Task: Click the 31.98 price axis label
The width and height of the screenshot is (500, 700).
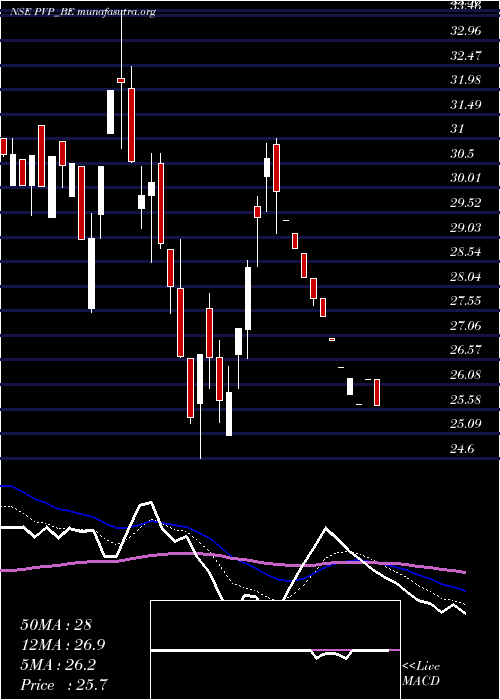Action: coord(465,80)
